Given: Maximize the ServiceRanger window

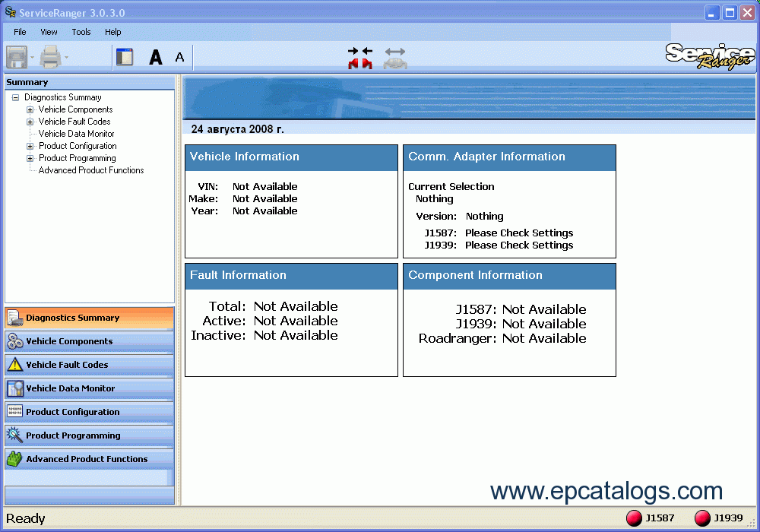Looking at the screenshot, I should (x=730, y=13).
